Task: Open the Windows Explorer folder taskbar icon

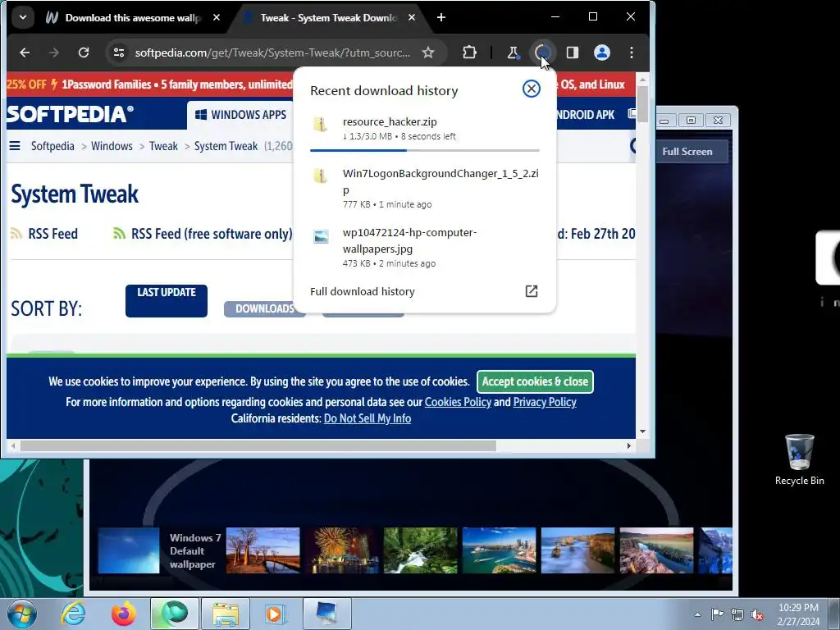Action: click(x=225, y=614)
